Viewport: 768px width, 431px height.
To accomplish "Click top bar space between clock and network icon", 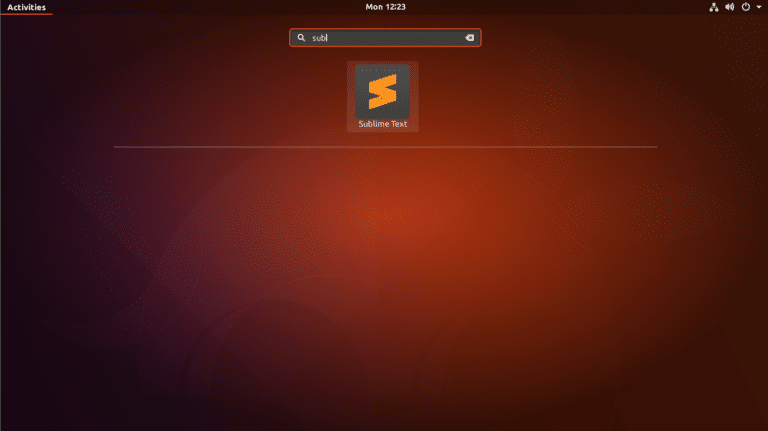I will 560,7.
